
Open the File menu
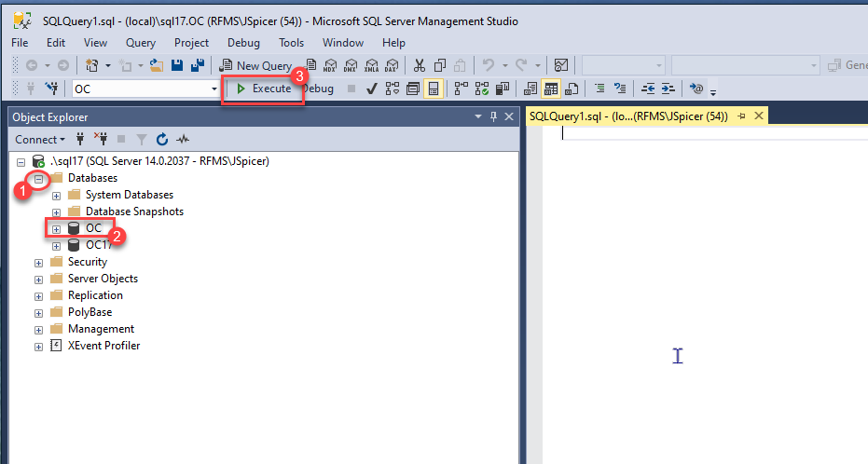point(20,43)
